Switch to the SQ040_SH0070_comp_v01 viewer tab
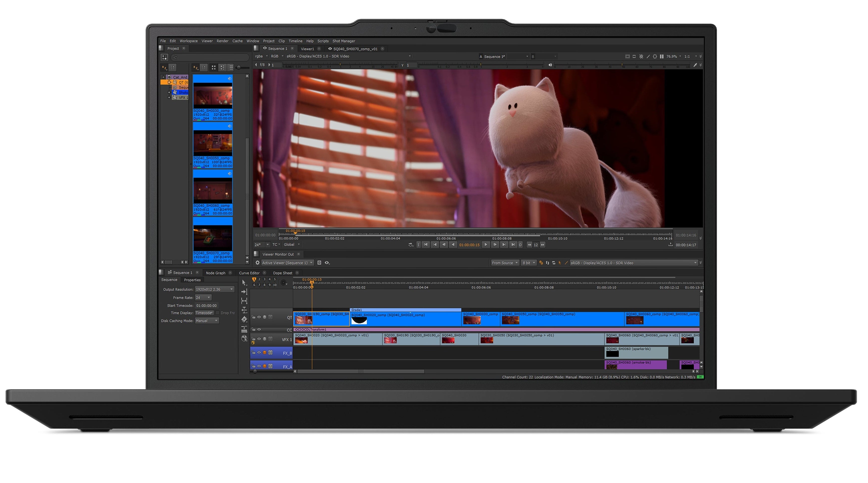868x483 pixels. [355, 49]
